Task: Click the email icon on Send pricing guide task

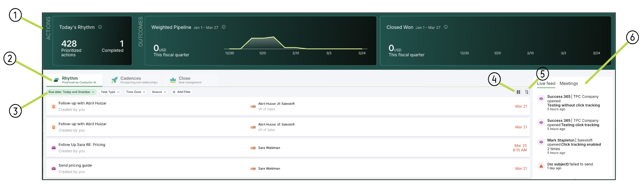Action: [54, 169]
